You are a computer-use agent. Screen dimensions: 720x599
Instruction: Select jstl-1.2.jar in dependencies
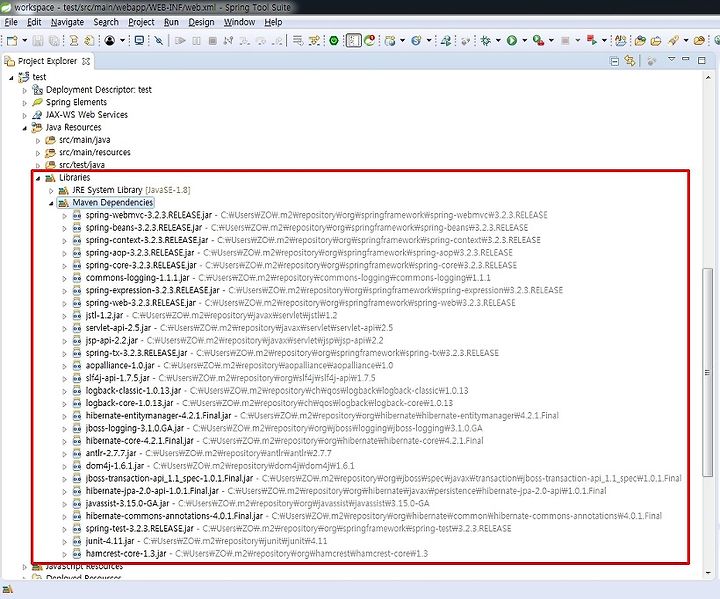[104, 316]
